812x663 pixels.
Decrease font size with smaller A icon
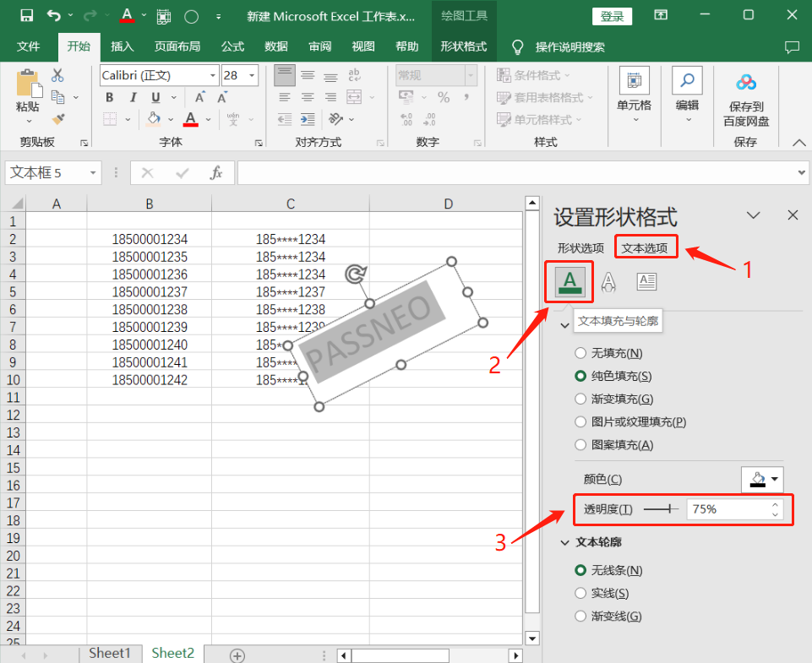point(222,97)
